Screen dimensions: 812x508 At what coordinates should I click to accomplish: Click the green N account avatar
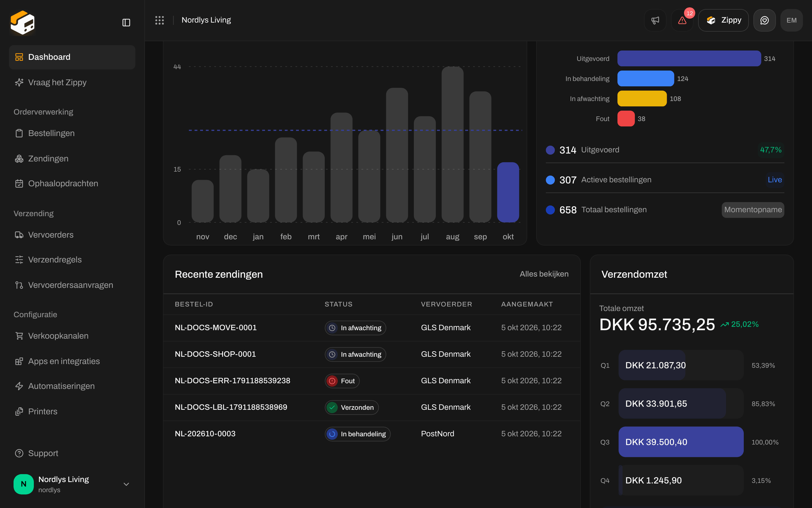tap(23, 484)
